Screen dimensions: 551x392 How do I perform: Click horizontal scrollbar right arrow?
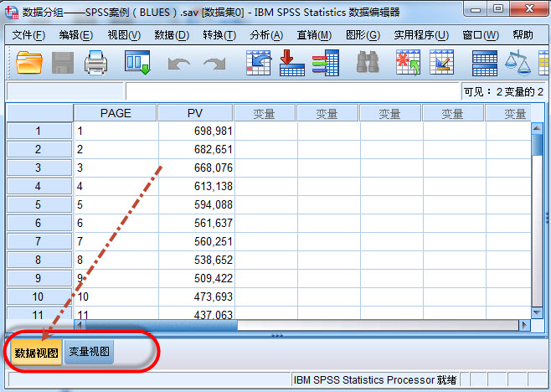524,325
